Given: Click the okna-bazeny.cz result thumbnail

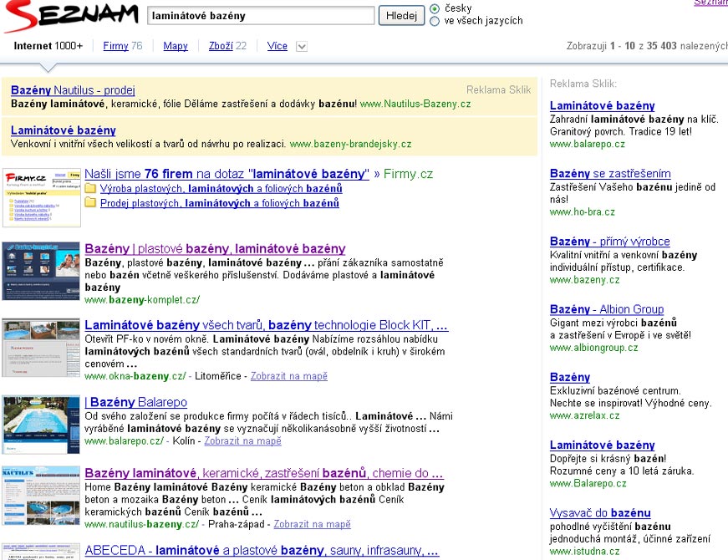Looking at the screenshot, I should pos(41,348).
